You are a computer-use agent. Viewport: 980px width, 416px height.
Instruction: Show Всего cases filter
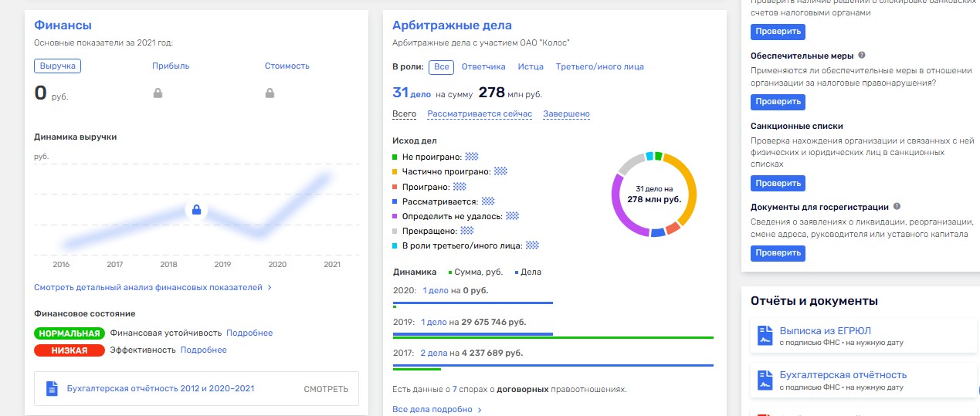point(404,114)
